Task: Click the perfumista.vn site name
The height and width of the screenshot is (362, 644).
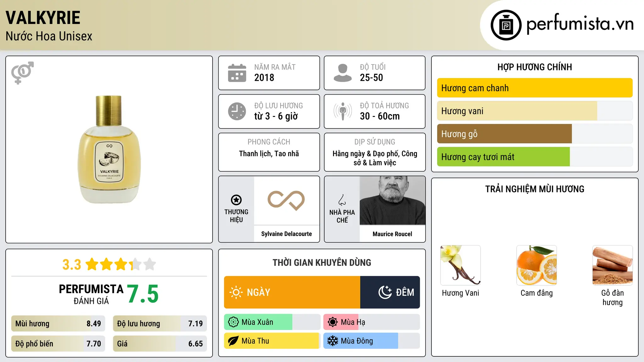Action: coord(580,24)
